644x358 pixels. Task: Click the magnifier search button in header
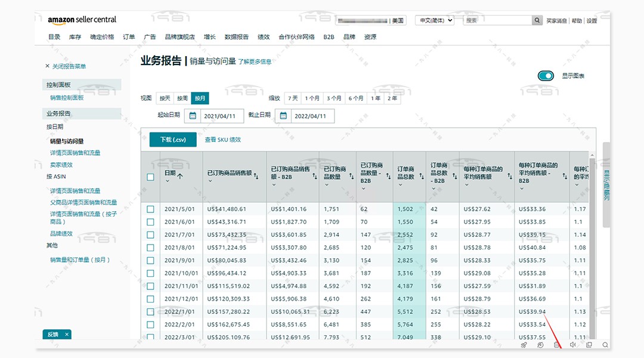click(x=537, y=20)
